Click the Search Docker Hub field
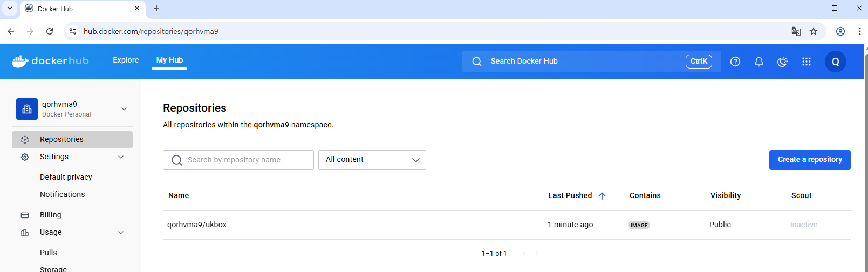868x272 pixels. point(592,62)
